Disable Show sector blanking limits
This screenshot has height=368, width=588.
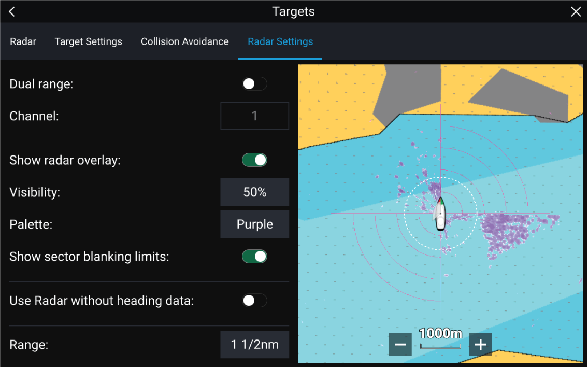254,257
